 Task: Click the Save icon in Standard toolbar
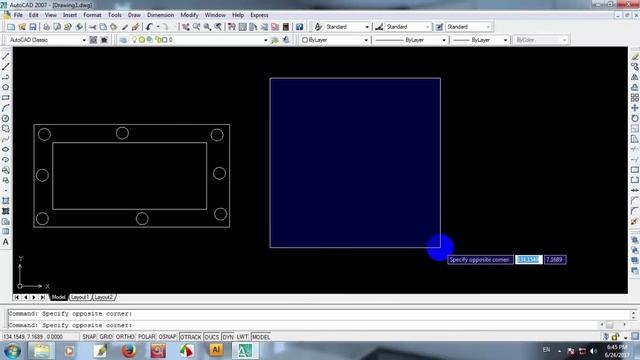click(x=33, y=27)
